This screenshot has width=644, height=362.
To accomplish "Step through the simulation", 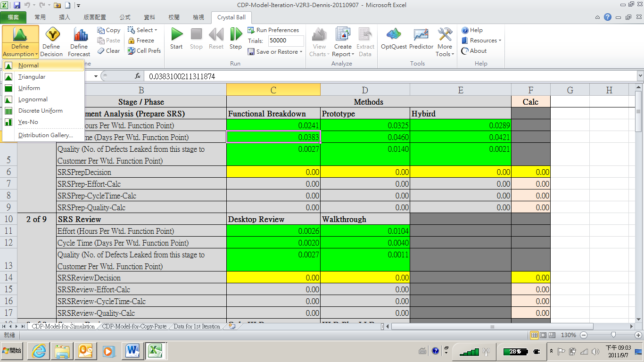I will click(x=236, y=39).
